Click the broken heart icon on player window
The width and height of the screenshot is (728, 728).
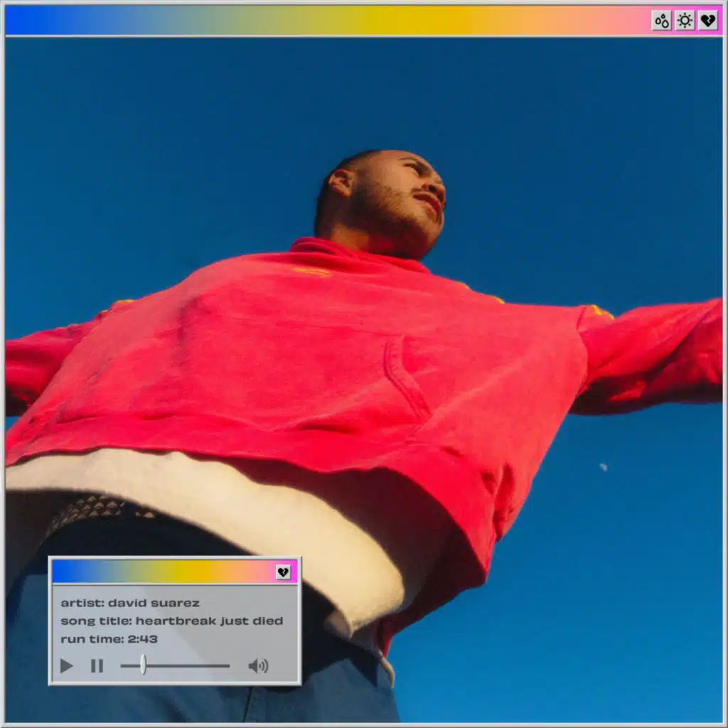pyautogui.click(x=283, y=572)
